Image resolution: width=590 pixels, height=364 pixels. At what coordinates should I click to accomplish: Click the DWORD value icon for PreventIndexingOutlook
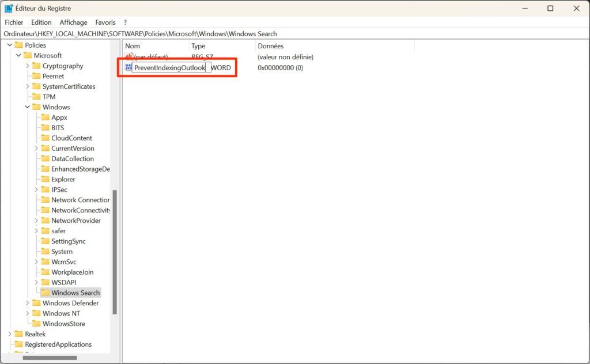pos(128,67)
